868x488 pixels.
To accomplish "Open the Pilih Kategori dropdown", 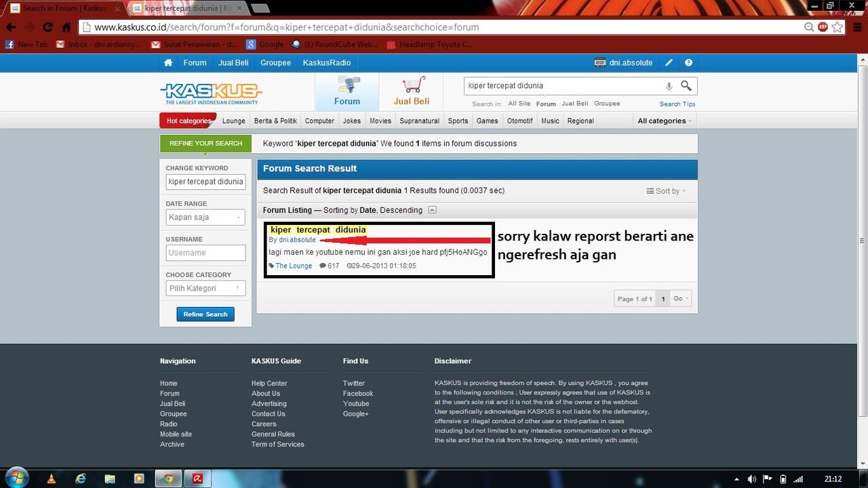I will [x=205, y=288].
